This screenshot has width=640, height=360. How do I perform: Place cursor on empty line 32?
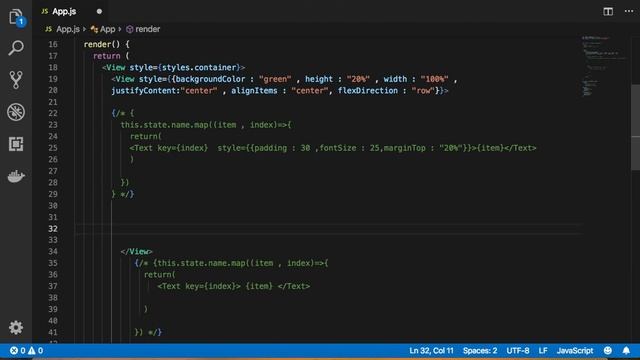point(328,229)
